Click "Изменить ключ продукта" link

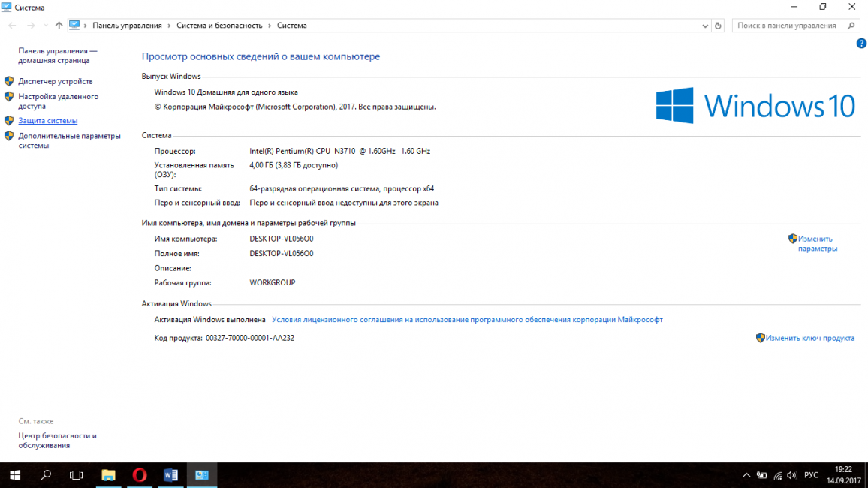(x=810, y=338)
